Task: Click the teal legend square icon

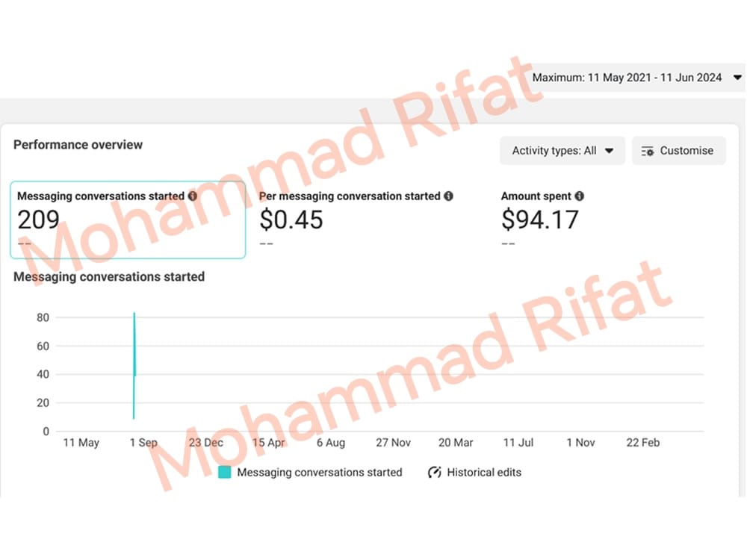Action: pos(223,472)
